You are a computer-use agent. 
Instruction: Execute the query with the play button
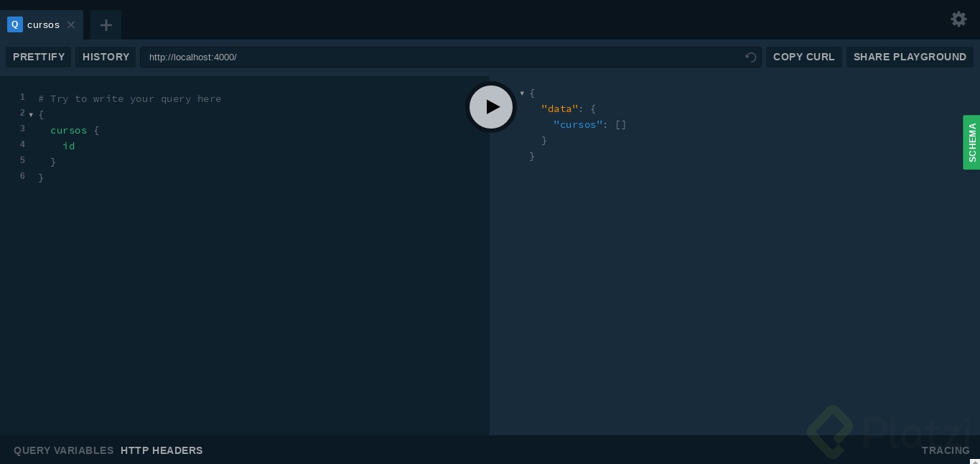[491, 107]
